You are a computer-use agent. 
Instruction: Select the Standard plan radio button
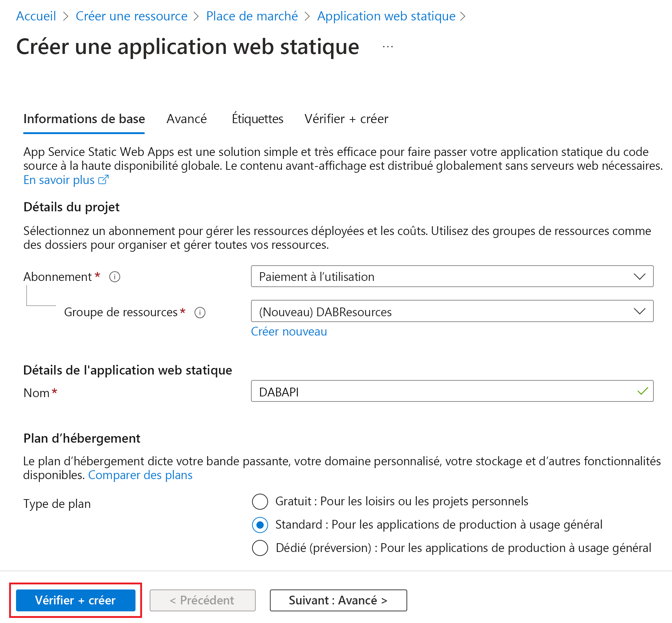[260, 525]
